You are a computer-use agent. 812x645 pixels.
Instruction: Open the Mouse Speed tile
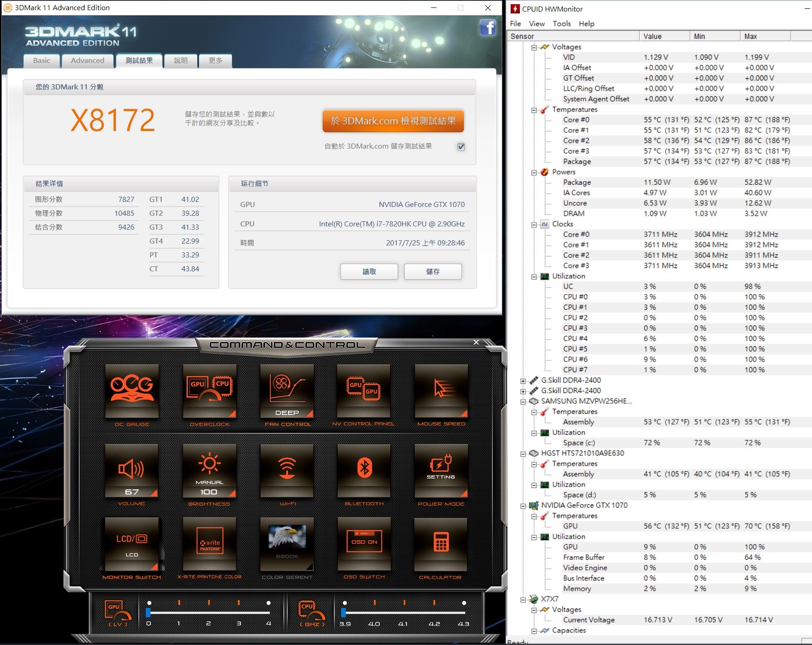441,391
